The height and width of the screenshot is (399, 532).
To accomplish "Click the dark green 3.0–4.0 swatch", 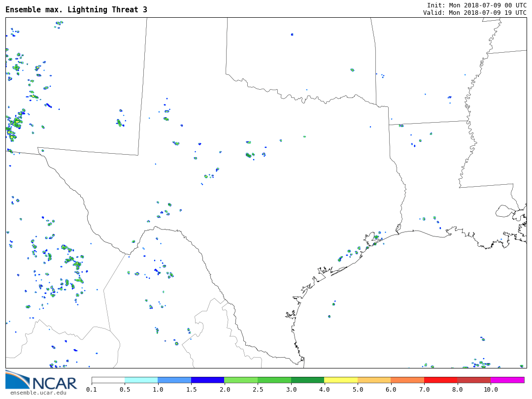I will [x=307, y=380].
